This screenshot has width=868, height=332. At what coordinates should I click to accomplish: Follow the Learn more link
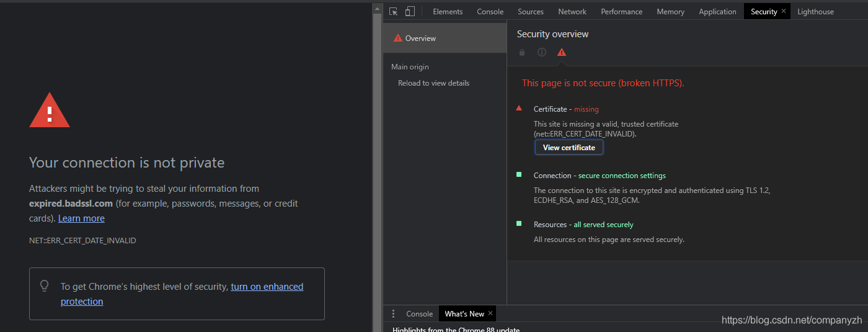point(81,218)
